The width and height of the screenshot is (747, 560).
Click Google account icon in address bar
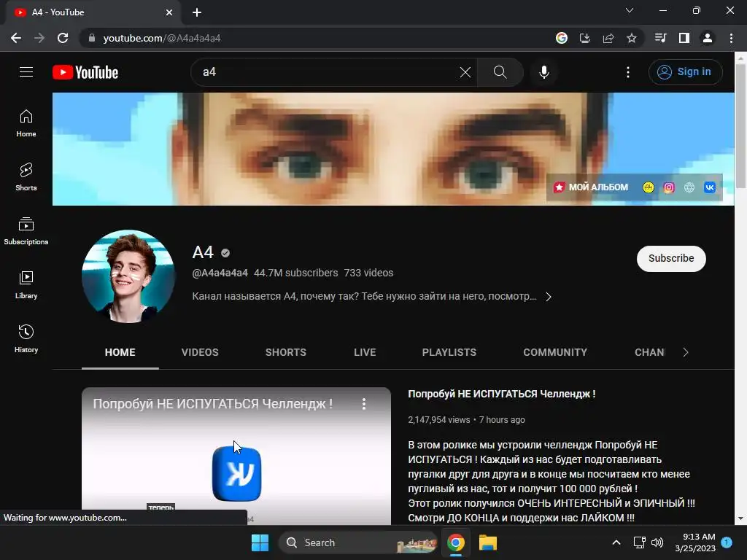point(562,38)
